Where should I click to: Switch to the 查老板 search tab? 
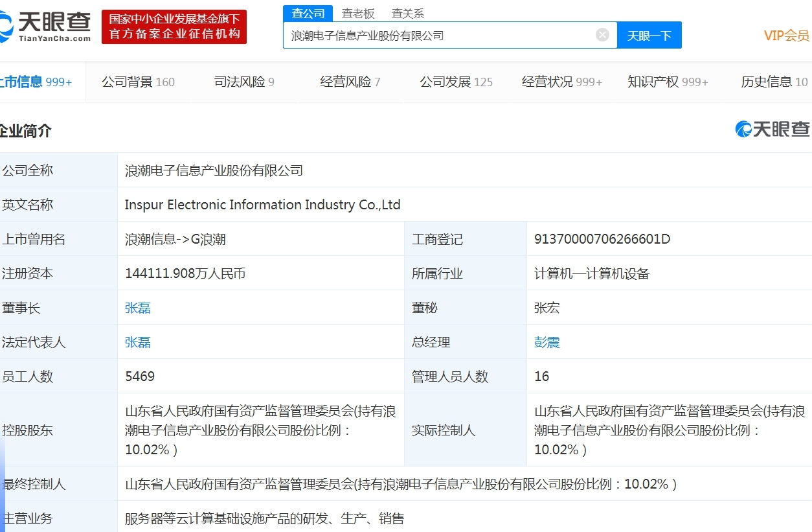(358, 13)
